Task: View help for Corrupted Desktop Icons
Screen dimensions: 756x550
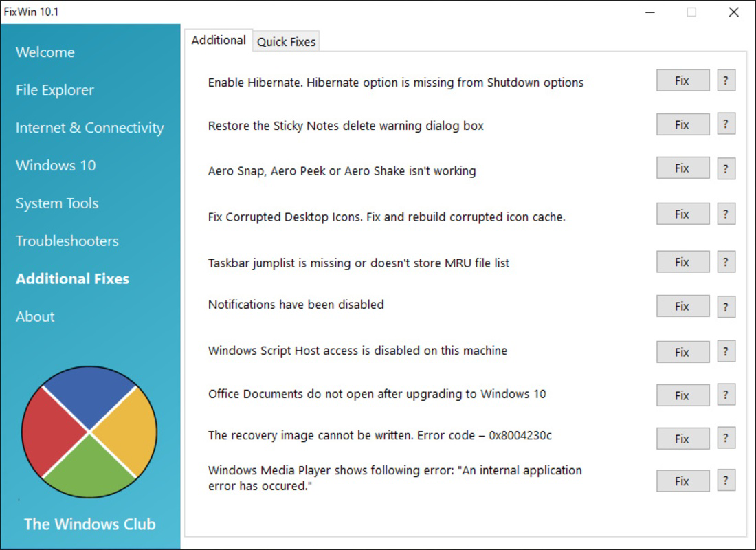Action: 726,214
